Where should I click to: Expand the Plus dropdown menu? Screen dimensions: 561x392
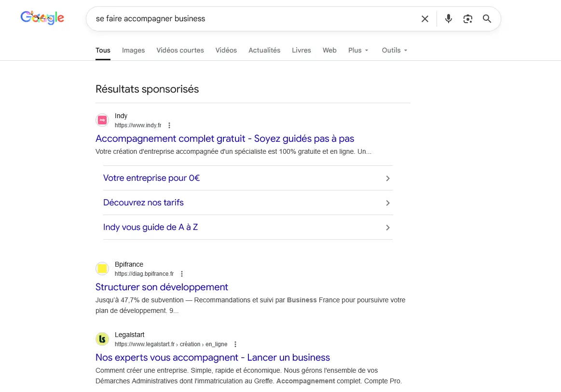tap(358, 50)
